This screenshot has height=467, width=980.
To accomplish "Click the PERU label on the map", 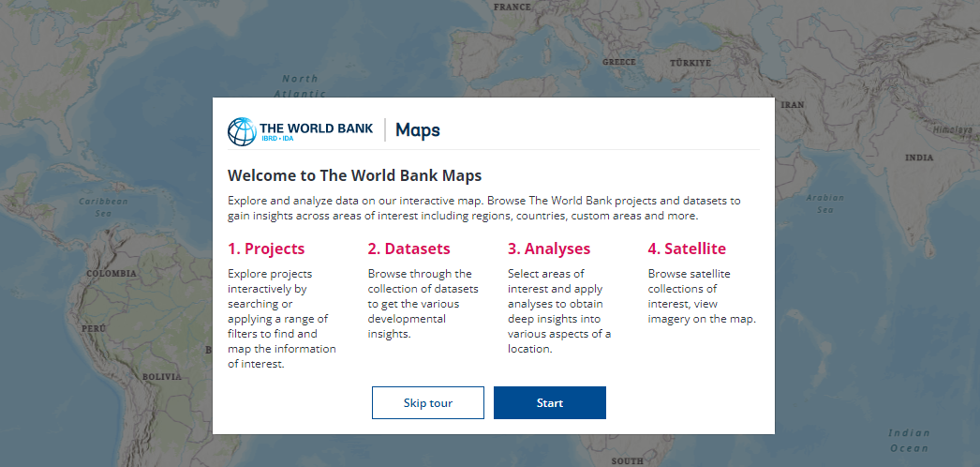I will click(94, 328).
